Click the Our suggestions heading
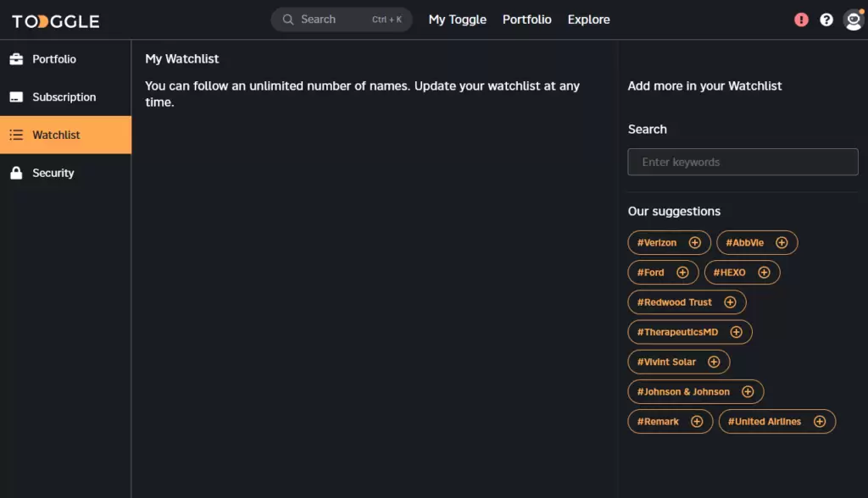The width and height of the screenshot is (868, 498). 674,212
